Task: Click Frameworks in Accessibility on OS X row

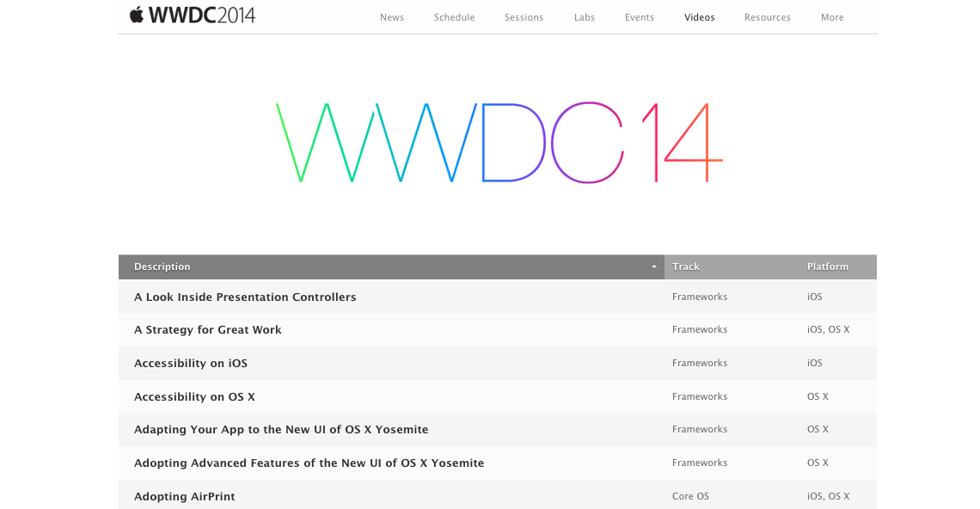Action: tap(700, 396)
